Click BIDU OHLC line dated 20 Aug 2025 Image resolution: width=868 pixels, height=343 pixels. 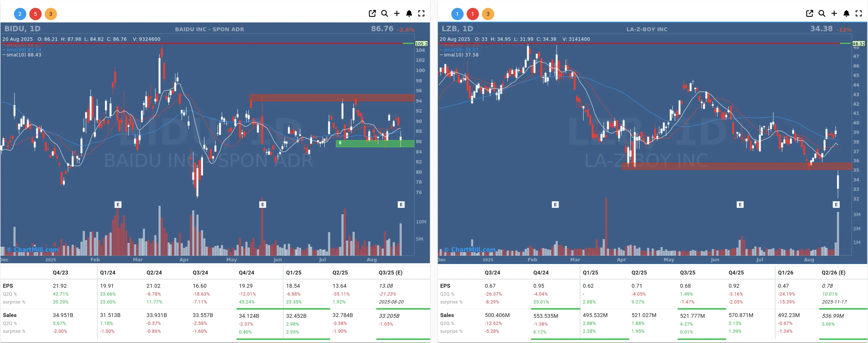pyautogui.click(x=81, y=39)
